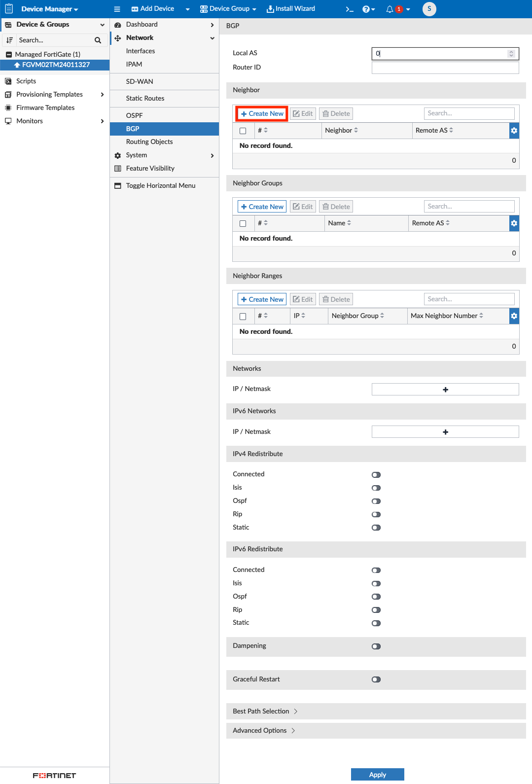Create a new BGP Neighbor
The width and height of the screenshot is (532, 784).
(x=262, y=114)
